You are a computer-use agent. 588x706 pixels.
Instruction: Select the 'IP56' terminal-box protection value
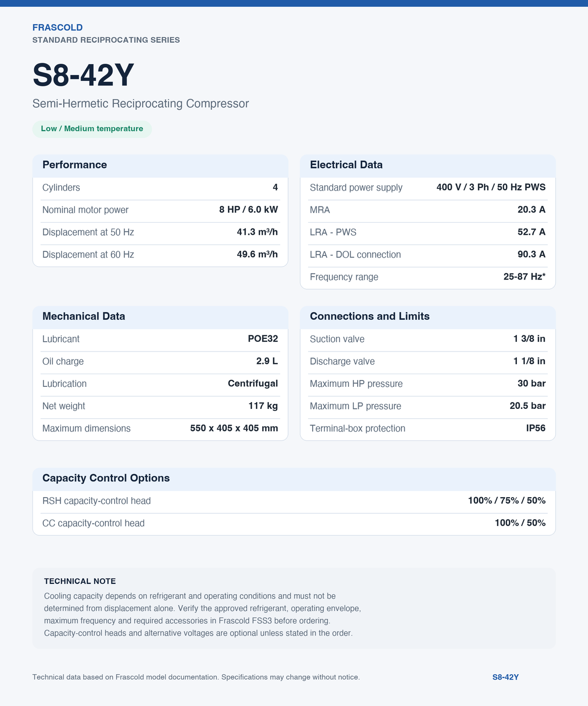point(536,428)
